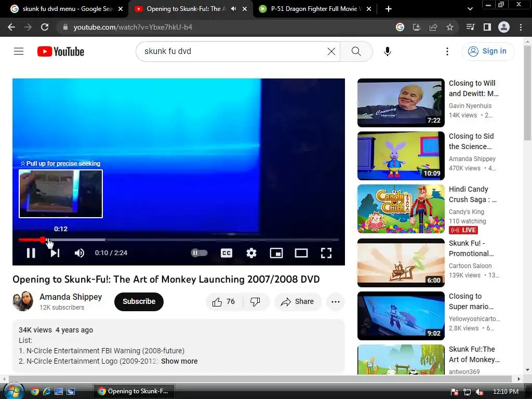The width and height of the screenshot is (532, 399).
Task: Select the Opening to Skunk-Fu! tab
Action: [185, 9]
